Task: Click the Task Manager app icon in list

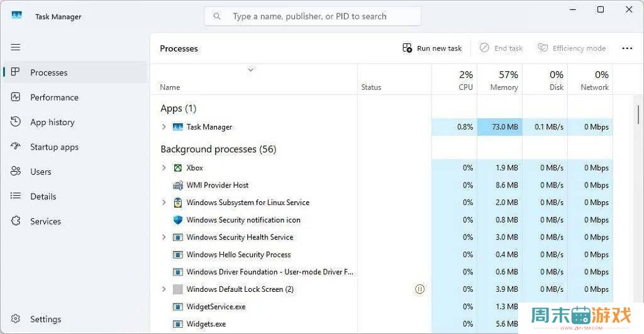Action: (x=178, y=127)
